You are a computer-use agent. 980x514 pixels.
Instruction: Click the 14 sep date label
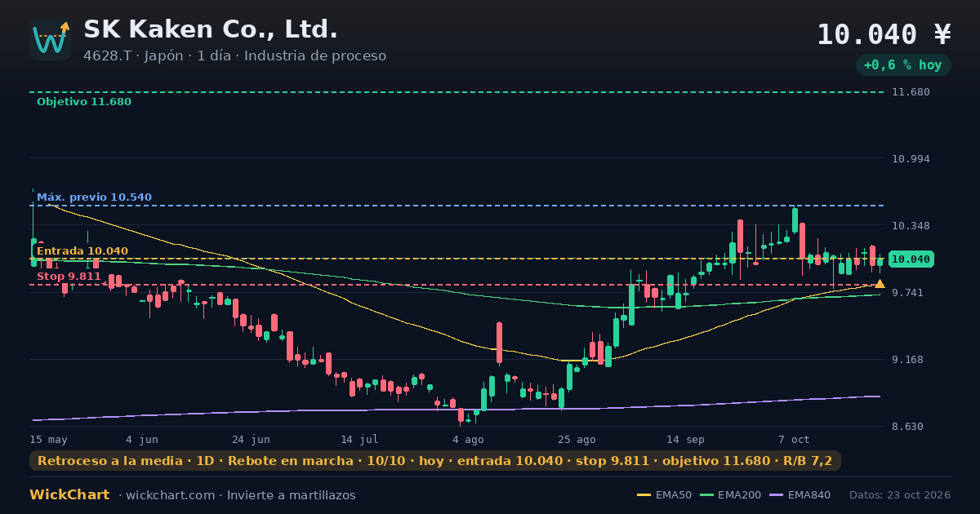click(x=685, y=440)
